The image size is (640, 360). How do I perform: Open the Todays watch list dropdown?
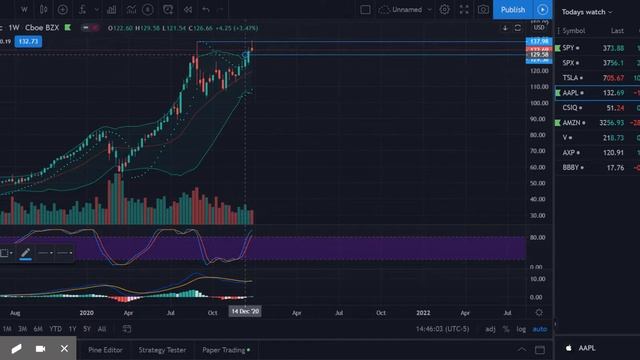click(x=587, y=12)
